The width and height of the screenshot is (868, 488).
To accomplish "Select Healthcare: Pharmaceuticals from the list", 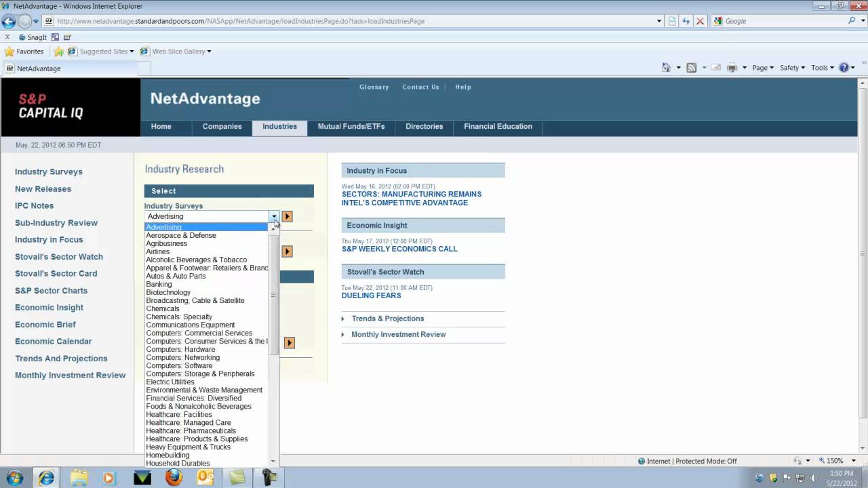I will coord(191,430).
